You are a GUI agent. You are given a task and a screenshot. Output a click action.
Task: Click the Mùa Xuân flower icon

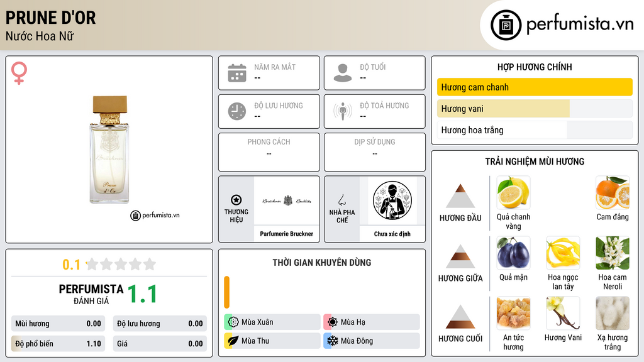233,322
